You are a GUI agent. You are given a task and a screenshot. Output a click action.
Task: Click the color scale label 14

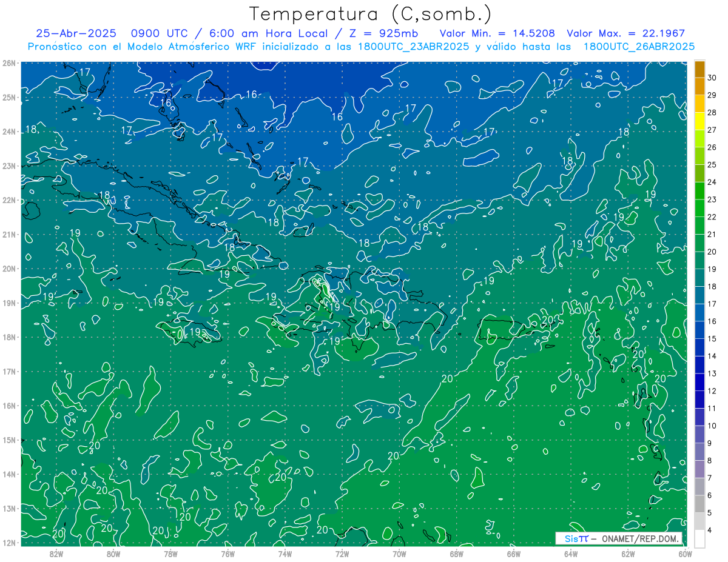point(712,356)
